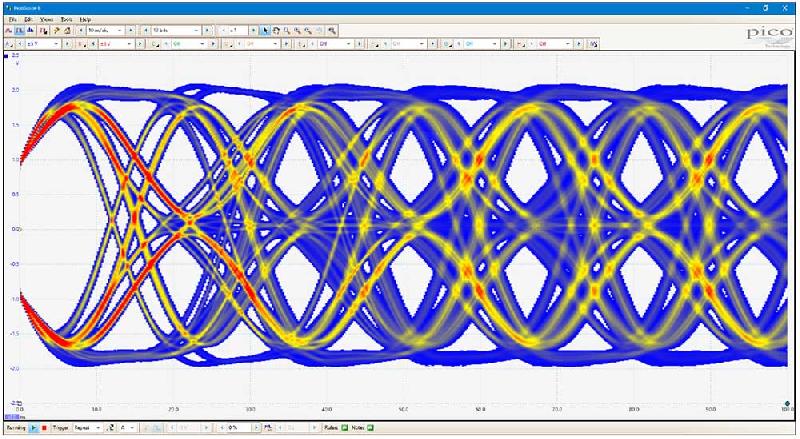Switch to Scope mode icon

(8, 31)
